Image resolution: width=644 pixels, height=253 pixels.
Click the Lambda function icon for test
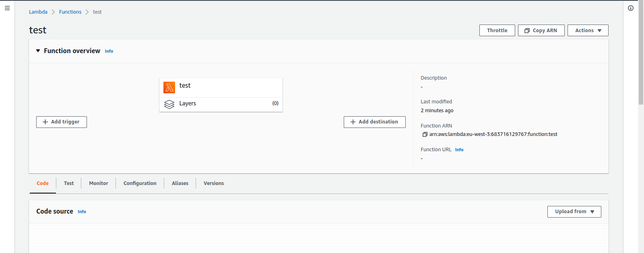169,87
